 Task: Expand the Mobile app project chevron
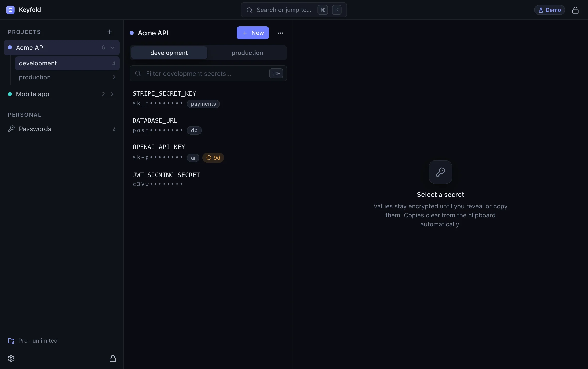[112, 94]
